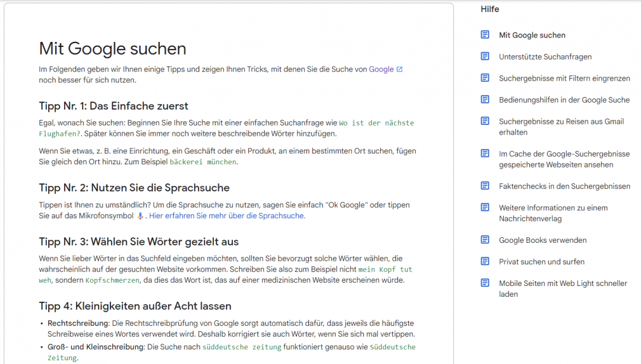Open 'Hier erfahren Sie mehr über die Sprachsuche' link
This screenshot has height=364, width=641.
227,216
